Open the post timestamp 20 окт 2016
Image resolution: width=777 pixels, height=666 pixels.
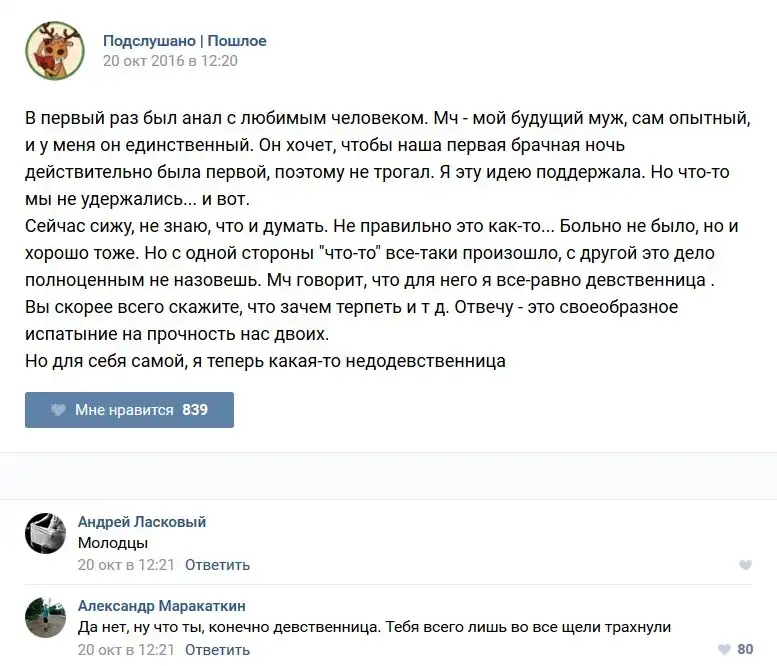coord(171,60)
